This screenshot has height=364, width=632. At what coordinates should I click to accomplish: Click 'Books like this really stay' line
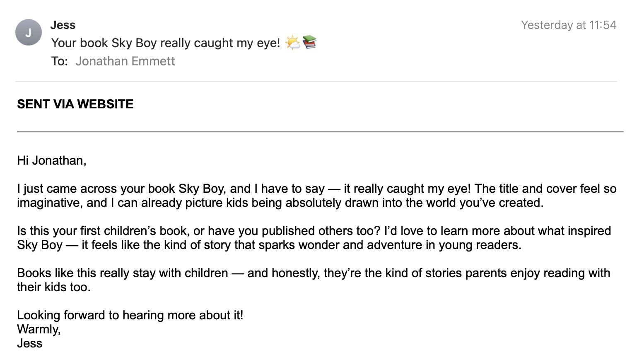click(314, 273)
